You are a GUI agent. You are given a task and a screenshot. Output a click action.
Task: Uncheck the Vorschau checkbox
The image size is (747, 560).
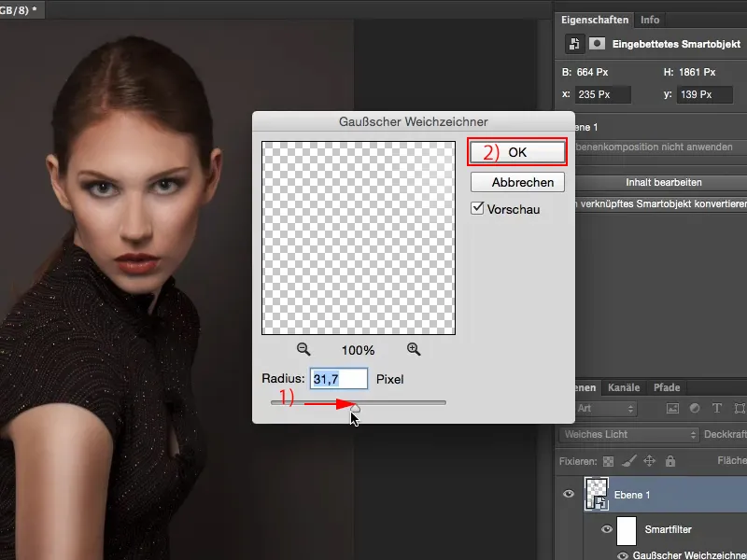478,209
